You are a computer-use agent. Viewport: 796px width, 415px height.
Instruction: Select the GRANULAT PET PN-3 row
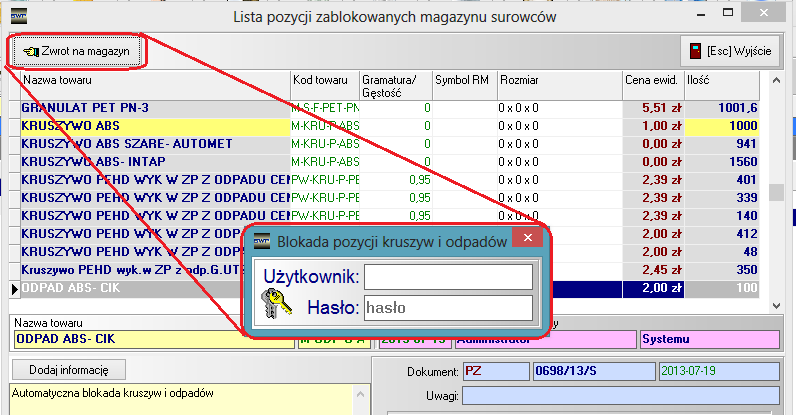150,106
